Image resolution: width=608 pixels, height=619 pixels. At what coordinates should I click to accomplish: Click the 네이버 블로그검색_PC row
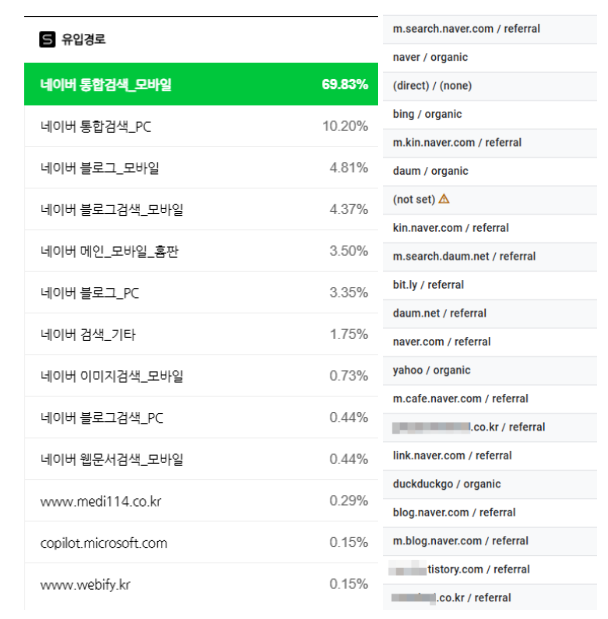(201, 418)
